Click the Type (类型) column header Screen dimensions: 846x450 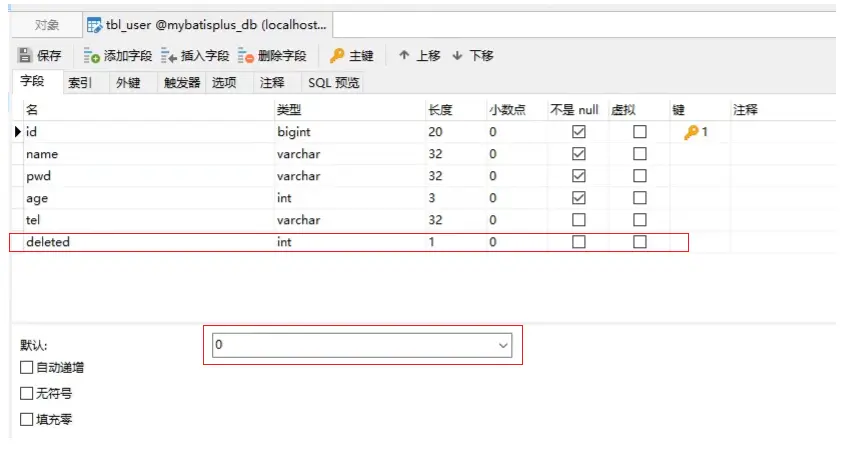pos(350,110)
